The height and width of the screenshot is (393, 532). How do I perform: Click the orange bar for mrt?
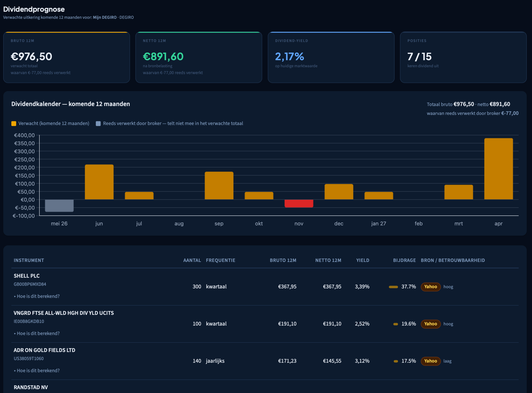pyautogui.click(x=459, y=192)
